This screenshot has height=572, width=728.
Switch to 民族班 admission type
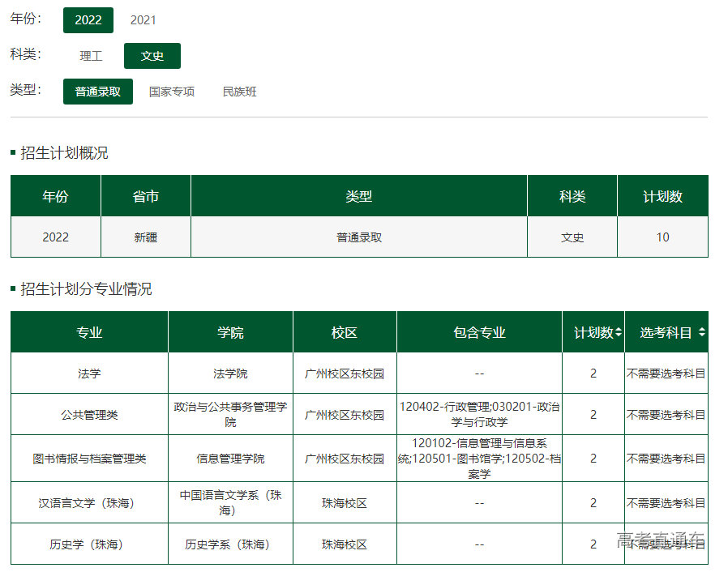(x=240, y=92)
